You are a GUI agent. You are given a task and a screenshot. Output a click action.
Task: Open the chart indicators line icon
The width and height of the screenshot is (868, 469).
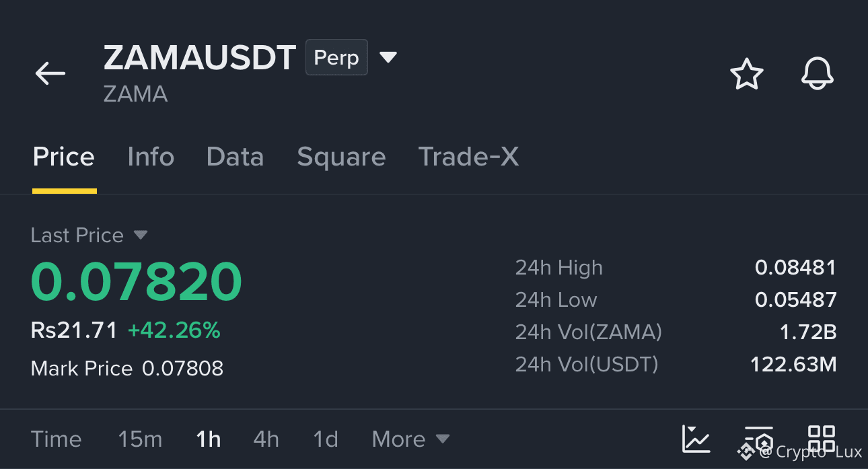pos(696,439)
